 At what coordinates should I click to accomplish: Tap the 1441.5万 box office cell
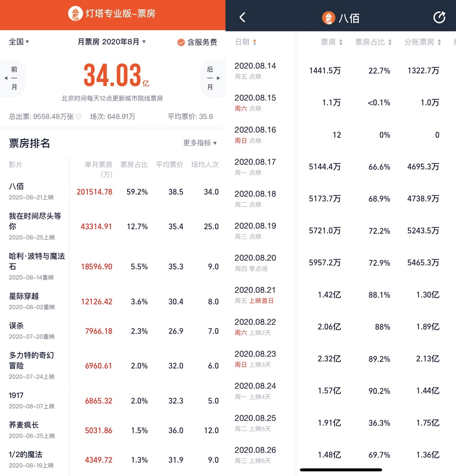point(325,71)
